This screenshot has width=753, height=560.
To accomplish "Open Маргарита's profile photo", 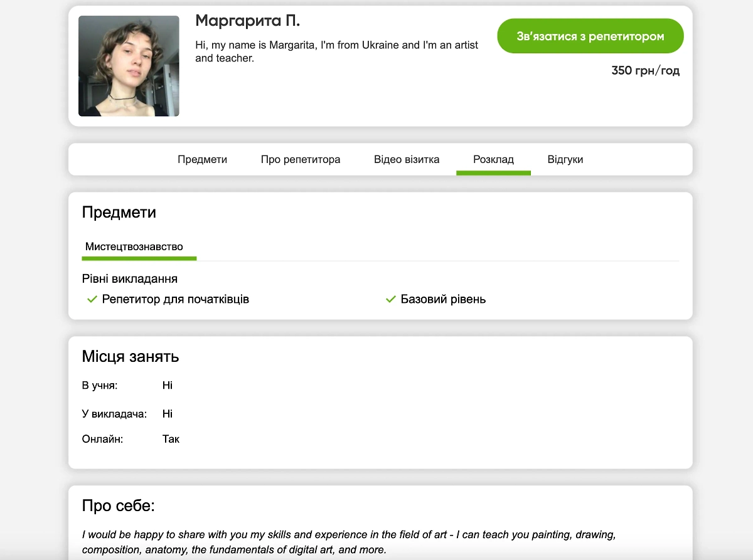I will [x=129, y=66].
